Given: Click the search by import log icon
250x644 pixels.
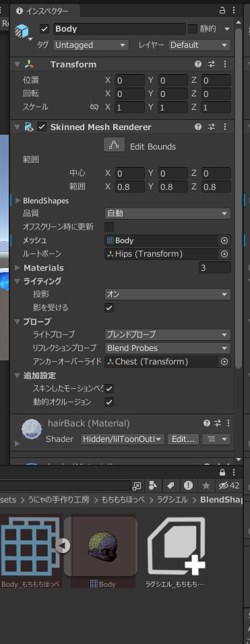Looking at the screenshot, I should pyautogui.click(x=188, y=486).
